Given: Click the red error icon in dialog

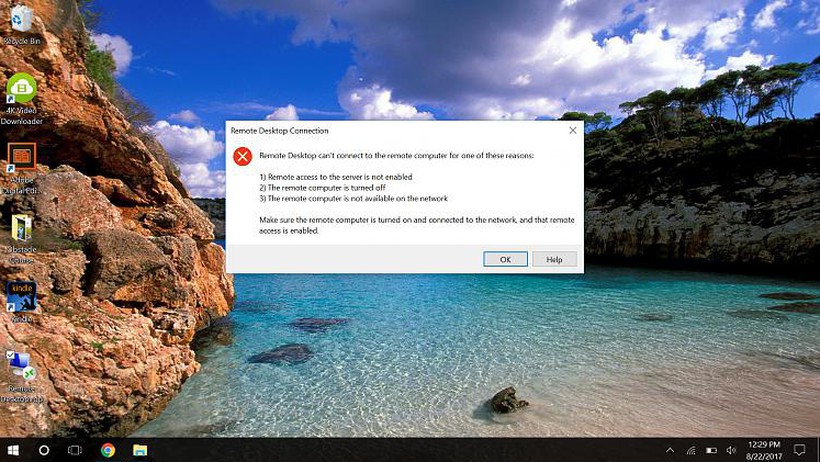Looking at the screenshot, I should click(243, 156).
